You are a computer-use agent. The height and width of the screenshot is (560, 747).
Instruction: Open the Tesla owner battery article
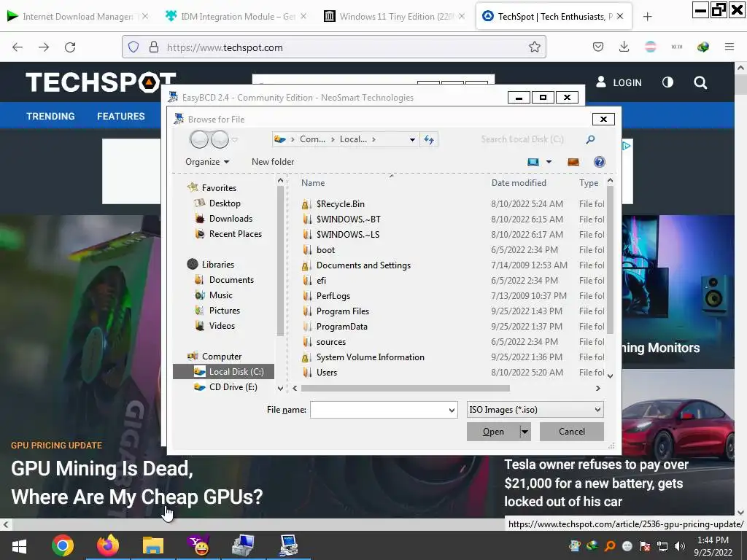(597, 483)
